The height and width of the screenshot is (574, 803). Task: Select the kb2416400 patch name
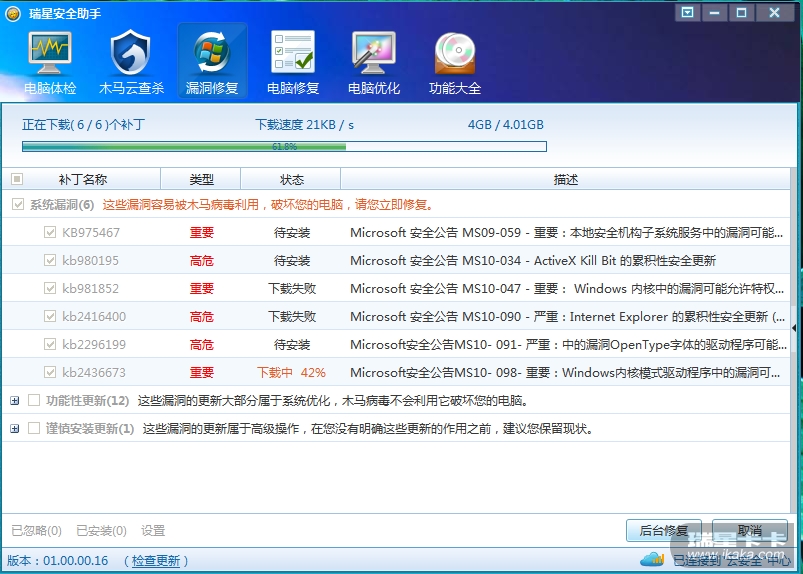pos(94,316)
